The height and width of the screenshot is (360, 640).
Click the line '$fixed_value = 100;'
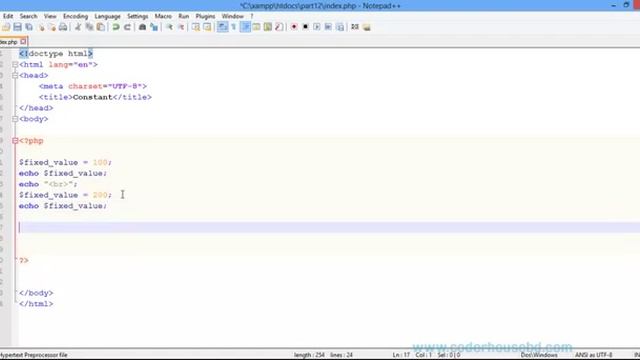pyautogui.click(x=65, y=162)
